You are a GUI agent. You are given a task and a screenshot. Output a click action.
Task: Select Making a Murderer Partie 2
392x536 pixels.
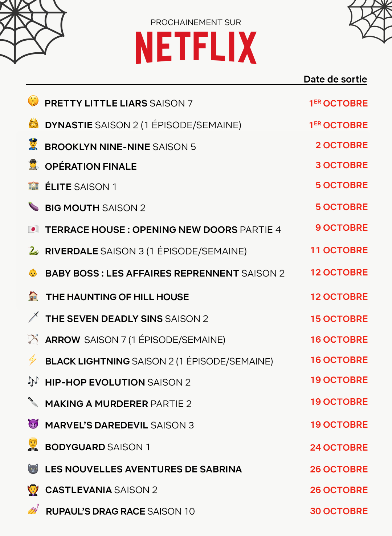coord(118,404)
